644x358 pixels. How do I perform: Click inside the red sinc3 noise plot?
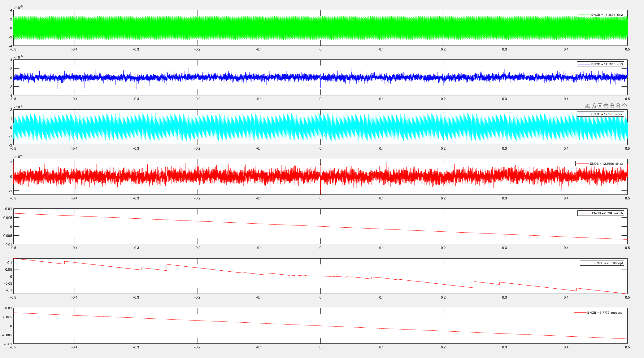(x=320, y=177)
